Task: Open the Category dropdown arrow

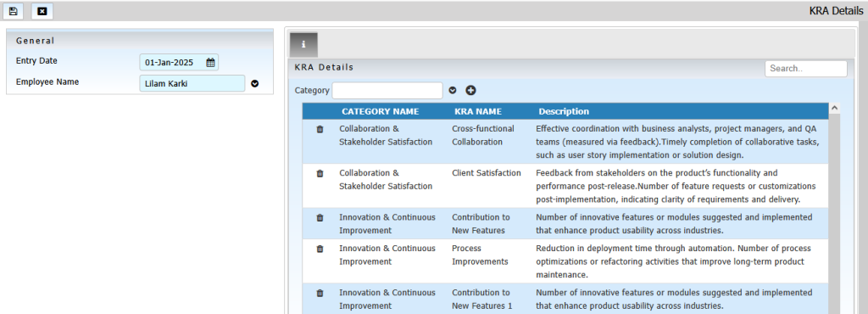Action: [x=453, y=90]
